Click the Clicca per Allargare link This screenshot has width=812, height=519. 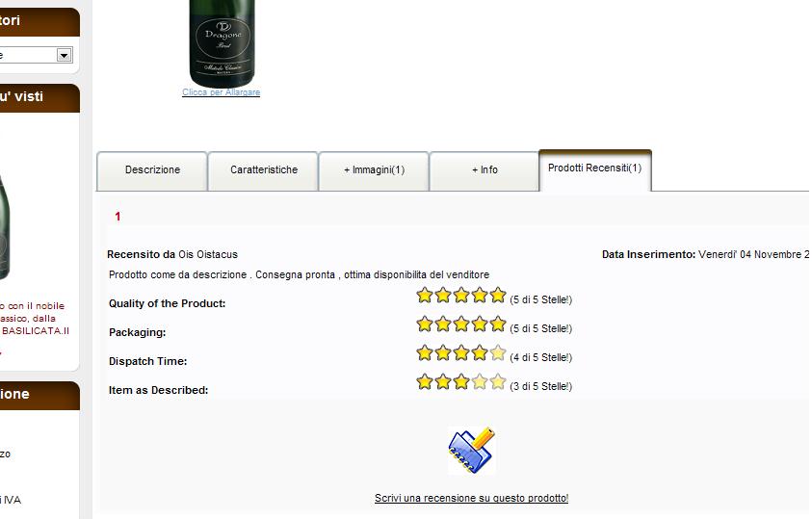222,92
